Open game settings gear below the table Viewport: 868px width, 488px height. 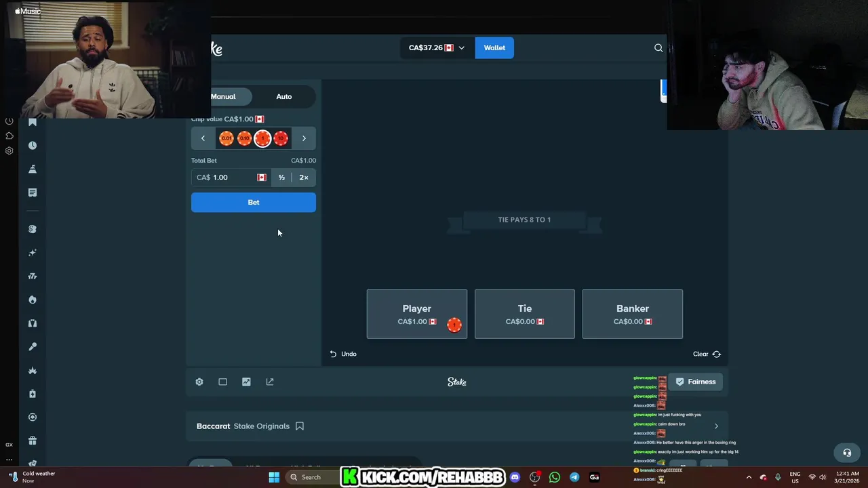(x=199, y=382)
